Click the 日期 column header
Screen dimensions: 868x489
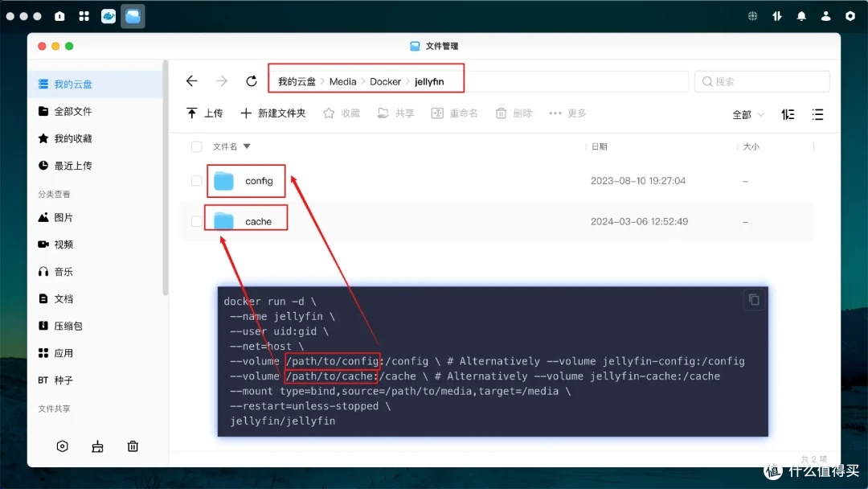(600, 146)
